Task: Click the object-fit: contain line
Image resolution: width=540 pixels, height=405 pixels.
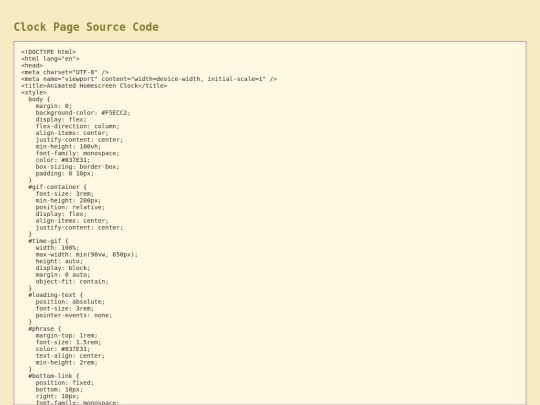Action: 72,281
